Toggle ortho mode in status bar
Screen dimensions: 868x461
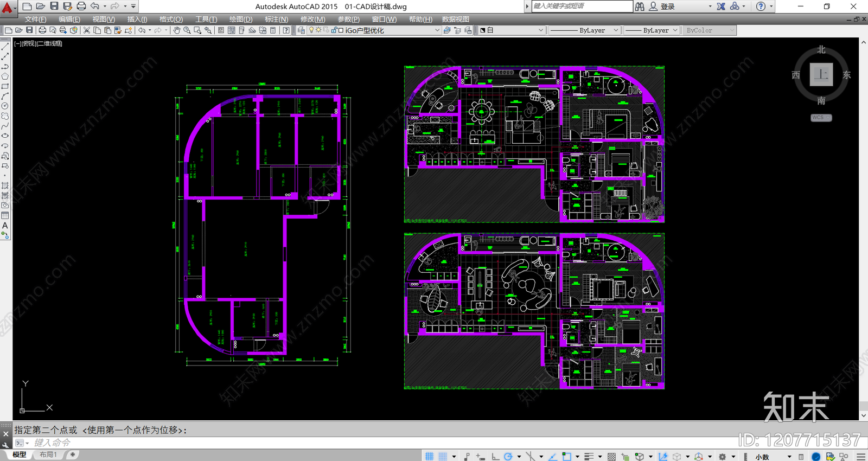coord(495,457)
